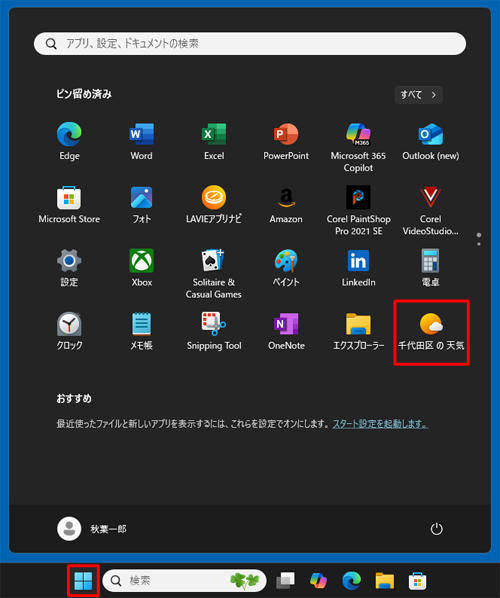Open Copilot from the taskbar
This screenshot has height=598, width=500.
[x=318, y=580]
